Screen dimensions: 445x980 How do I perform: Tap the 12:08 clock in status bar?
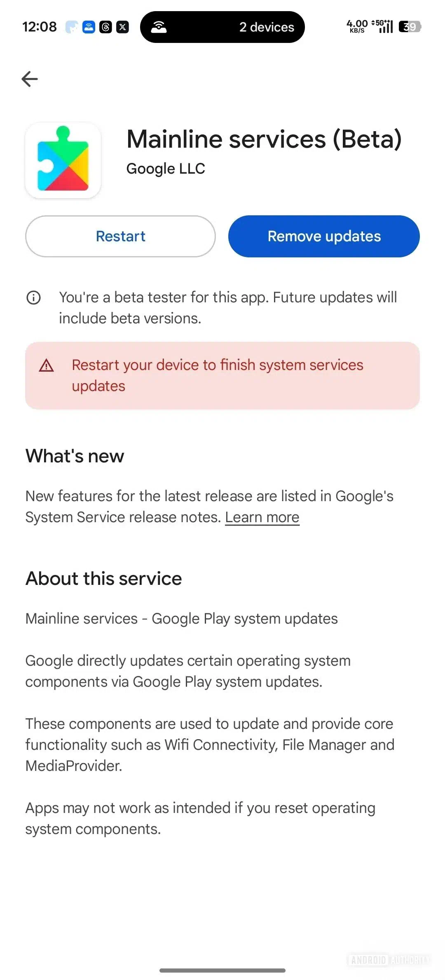point(40,27)
